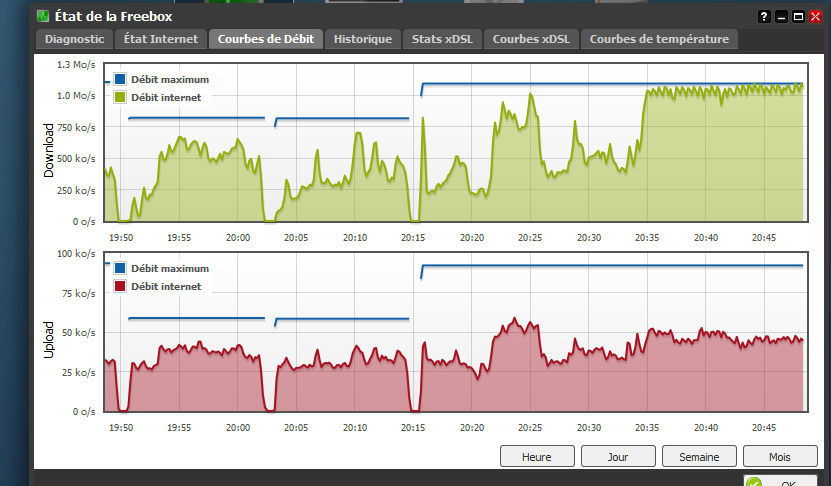
Task: Select the Mois time range button
Action: 780,456
